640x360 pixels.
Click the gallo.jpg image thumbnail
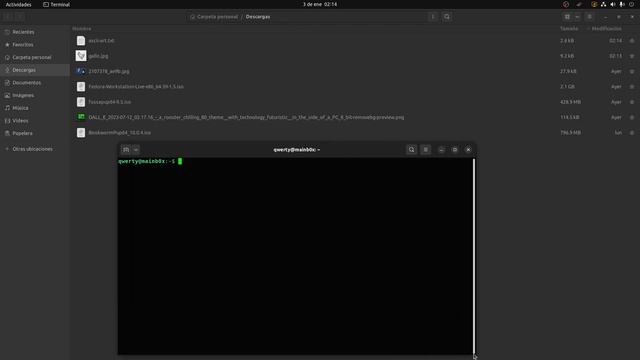81,56
